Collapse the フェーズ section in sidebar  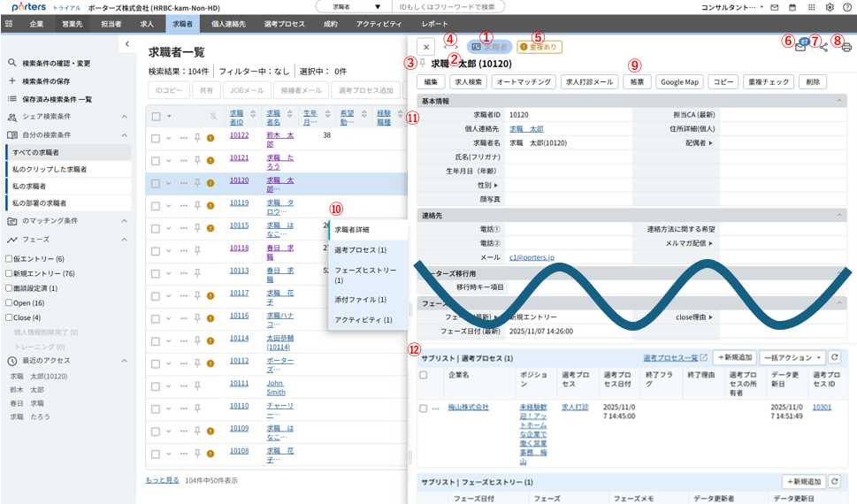(x=125, y=240)
